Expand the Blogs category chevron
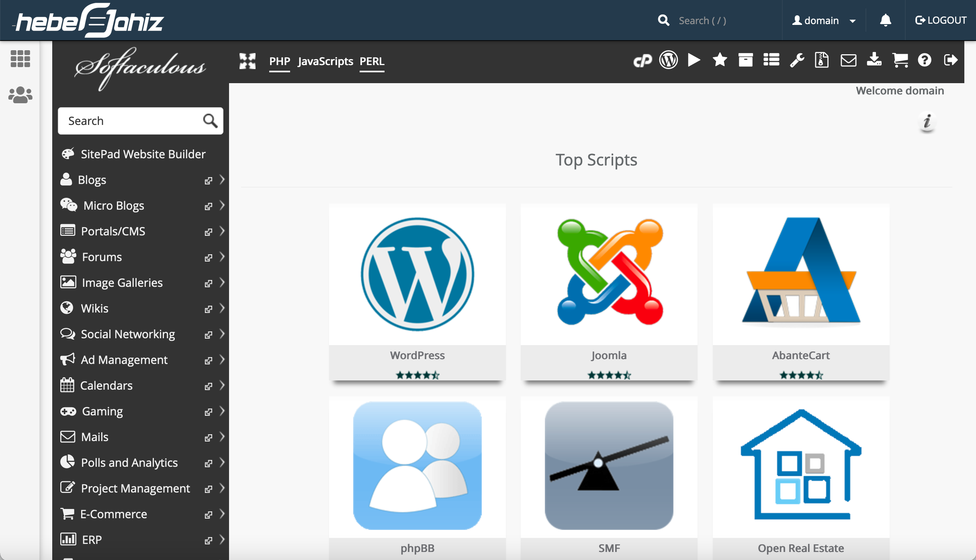This screenshot has height=560, width=976. pos(222,180)
